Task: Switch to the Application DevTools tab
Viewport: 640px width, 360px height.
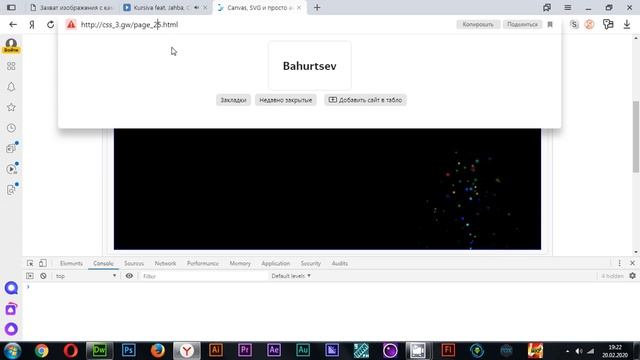Action: click(276, 264)
